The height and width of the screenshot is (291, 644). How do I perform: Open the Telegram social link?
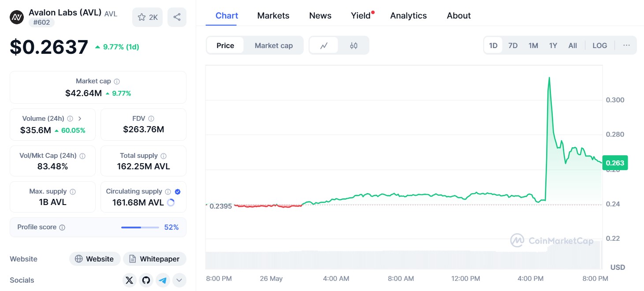tap(163, 280)
